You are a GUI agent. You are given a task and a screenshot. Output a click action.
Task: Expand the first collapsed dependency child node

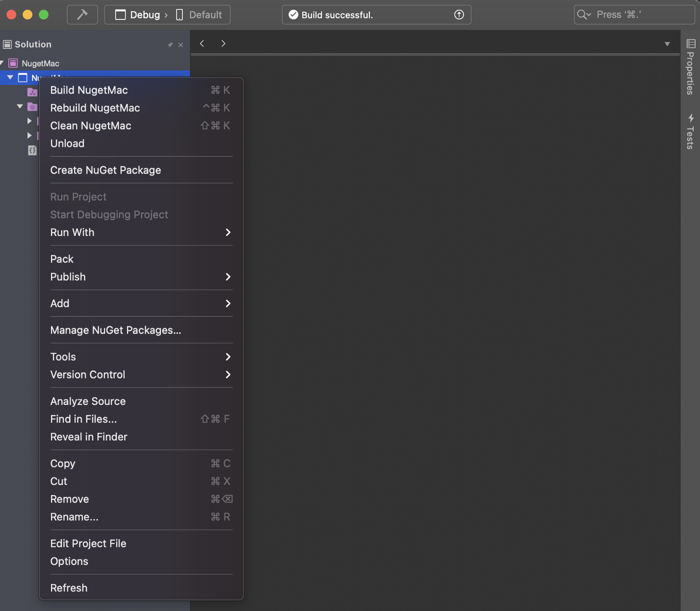coord(29,121)
